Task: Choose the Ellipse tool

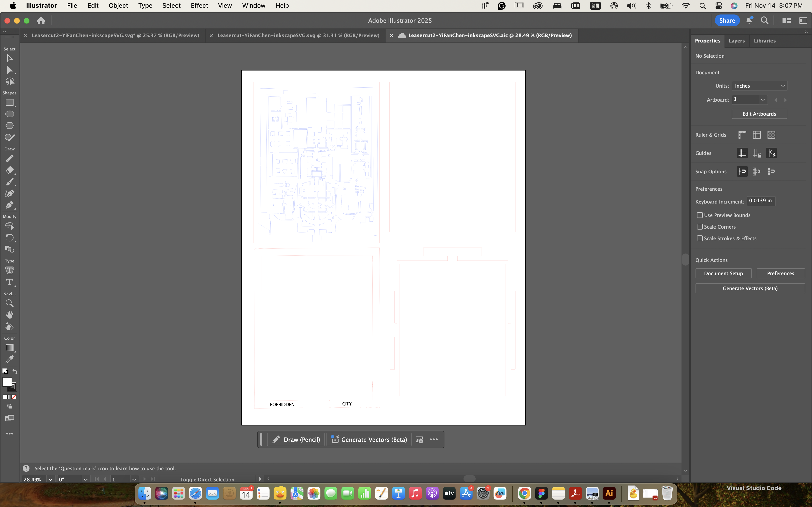Action: (9, 114)
